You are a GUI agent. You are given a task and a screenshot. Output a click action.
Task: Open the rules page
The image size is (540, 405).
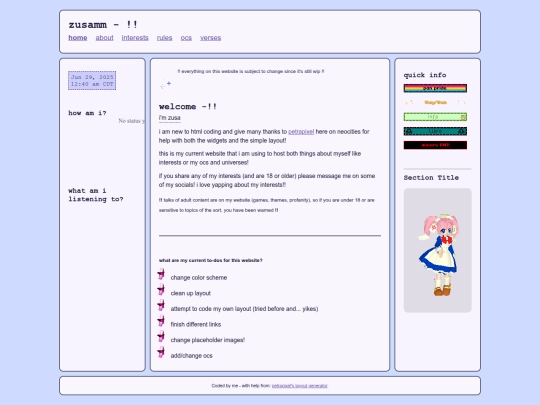click(x=164, y=38)
